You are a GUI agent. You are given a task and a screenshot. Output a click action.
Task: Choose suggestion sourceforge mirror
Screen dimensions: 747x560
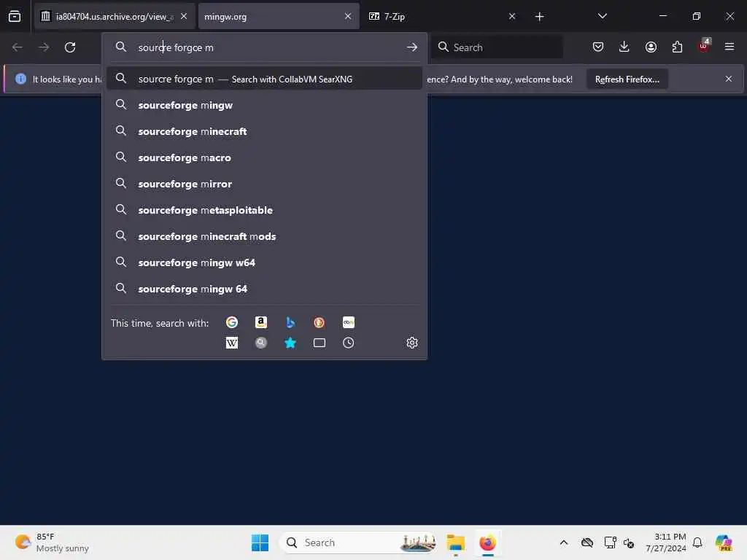[264, 184]
